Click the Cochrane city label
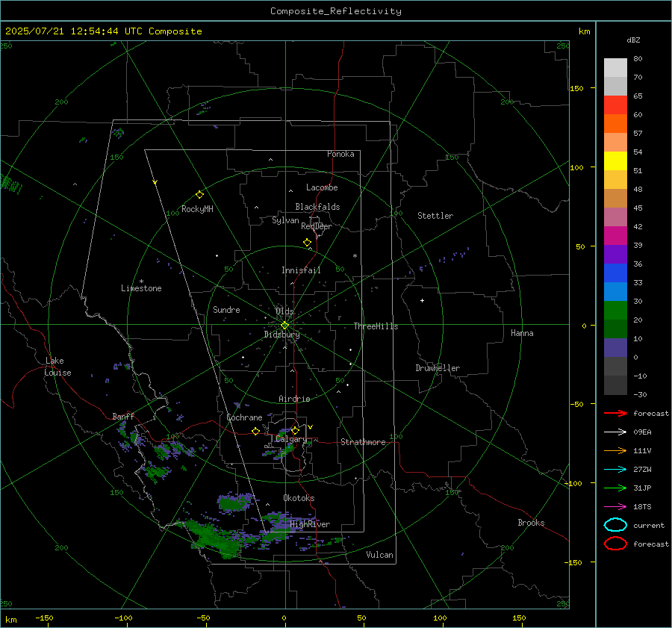Image resolution: width=672 pixels, height=628 pixels. 244,417
